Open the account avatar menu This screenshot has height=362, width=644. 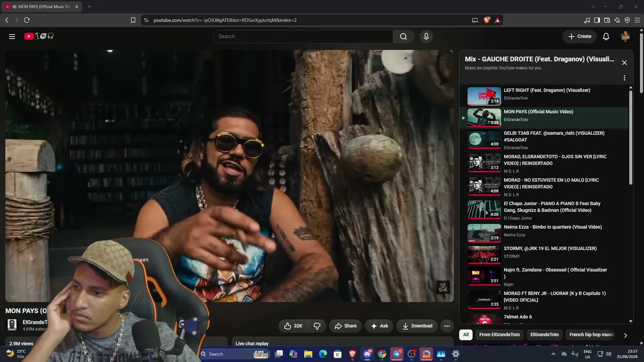click(625, 36)
